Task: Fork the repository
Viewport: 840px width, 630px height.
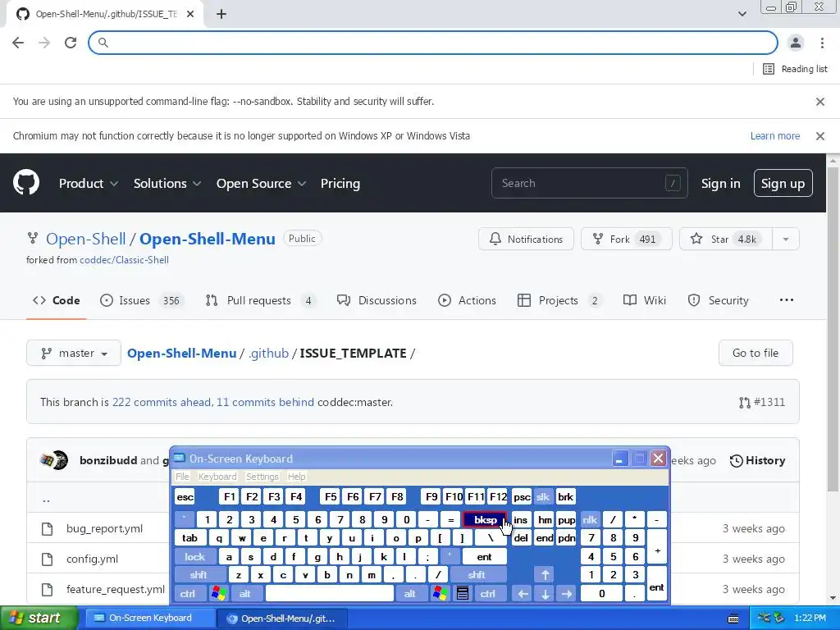Action: pyautogui.click(x=626, y=239)
